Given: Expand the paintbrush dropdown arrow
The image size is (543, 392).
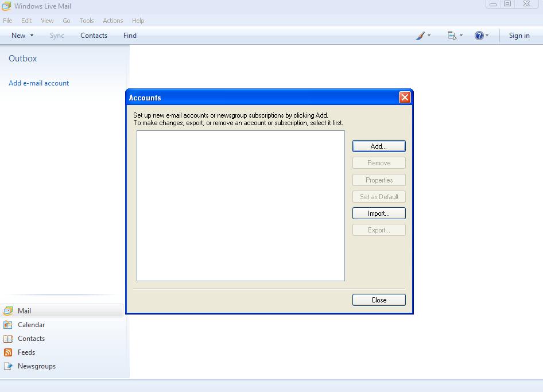Looking at the screenshot, I should pos(429,36).
